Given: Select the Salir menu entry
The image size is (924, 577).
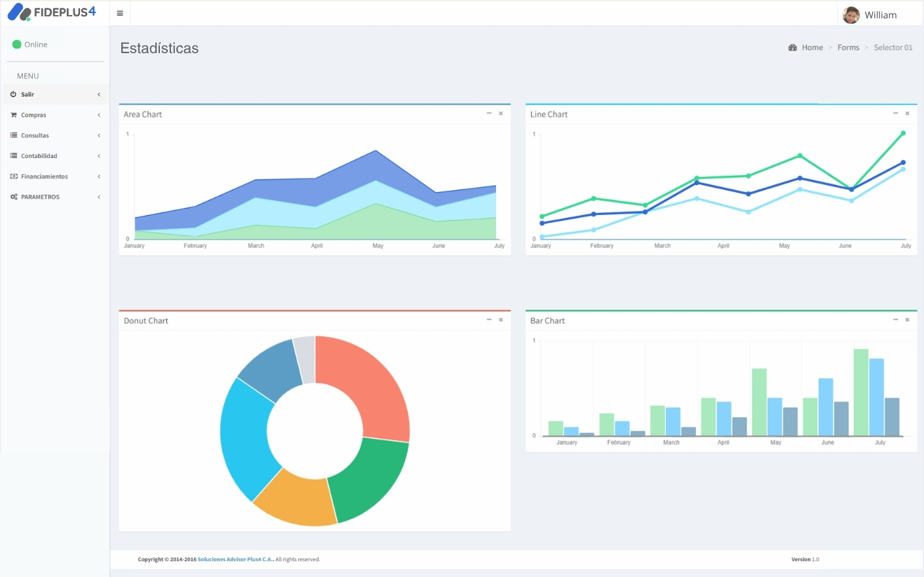Looking at the screenshot, I should (x=29, y=94).
